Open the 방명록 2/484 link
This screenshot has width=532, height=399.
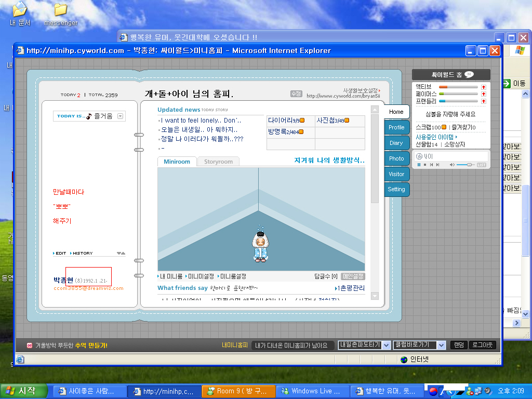[x=285, y=132]
